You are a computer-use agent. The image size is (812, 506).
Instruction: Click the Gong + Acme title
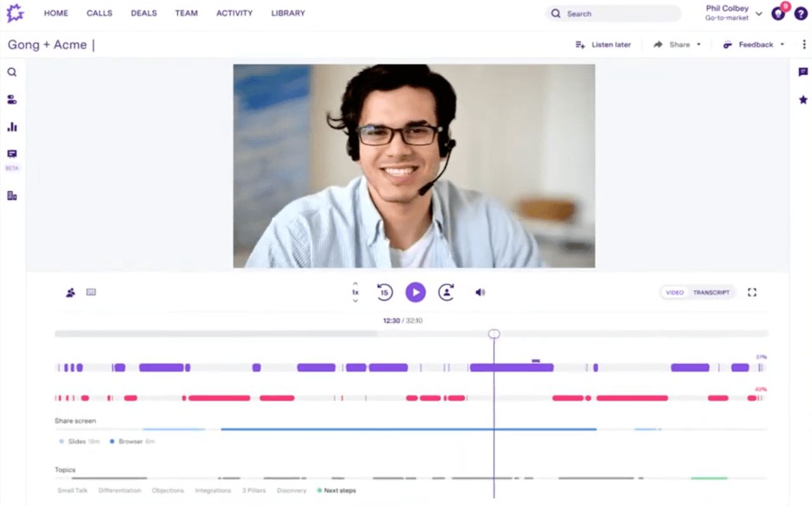48,44
